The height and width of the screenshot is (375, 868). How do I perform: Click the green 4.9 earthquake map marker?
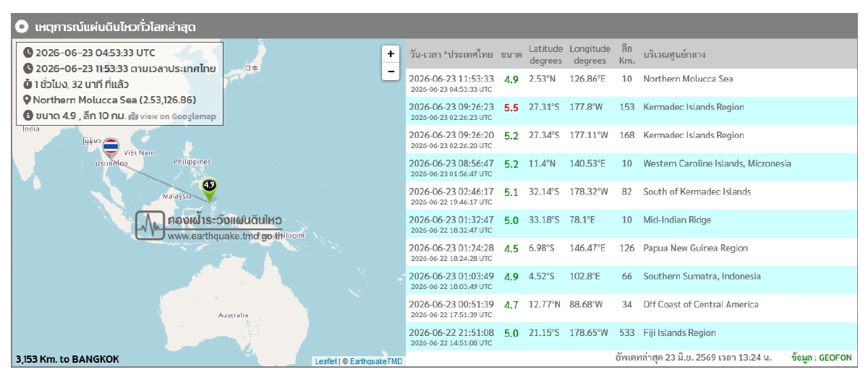pos(209,189)
